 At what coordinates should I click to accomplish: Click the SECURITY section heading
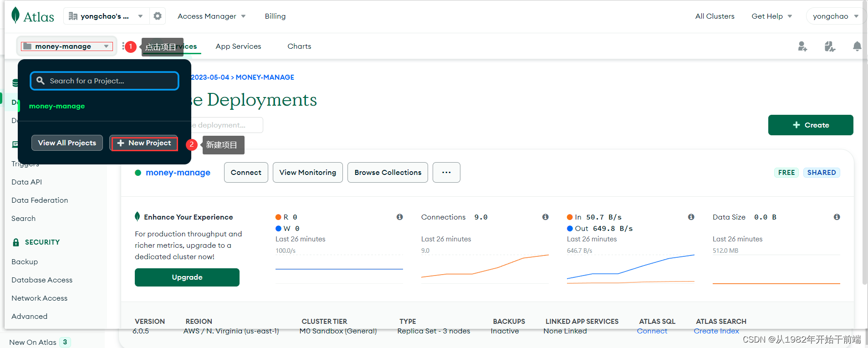click(42, 242)
